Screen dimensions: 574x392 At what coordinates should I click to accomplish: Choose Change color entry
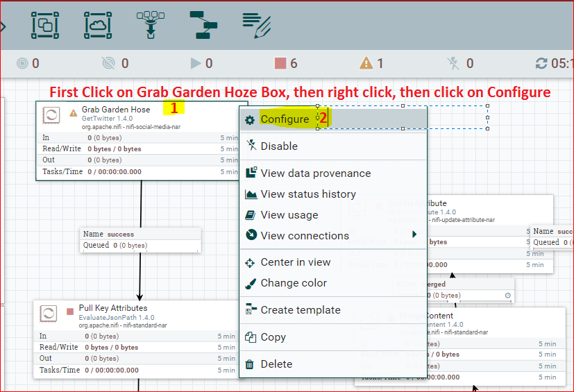click(x=333, y=283)
